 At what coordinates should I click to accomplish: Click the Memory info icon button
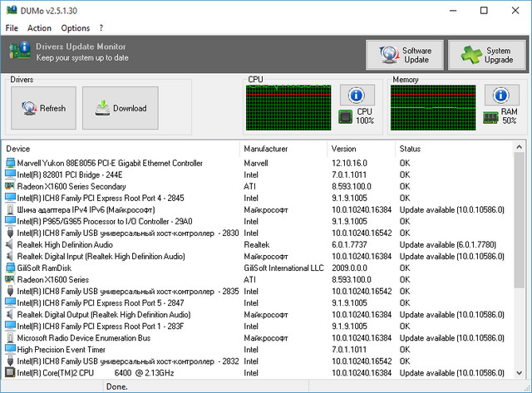(x=502, y=95)
